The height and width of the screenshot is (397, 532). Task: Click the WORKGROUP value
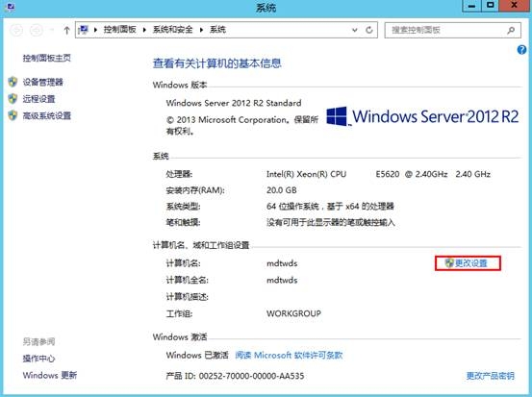[293, 313]
